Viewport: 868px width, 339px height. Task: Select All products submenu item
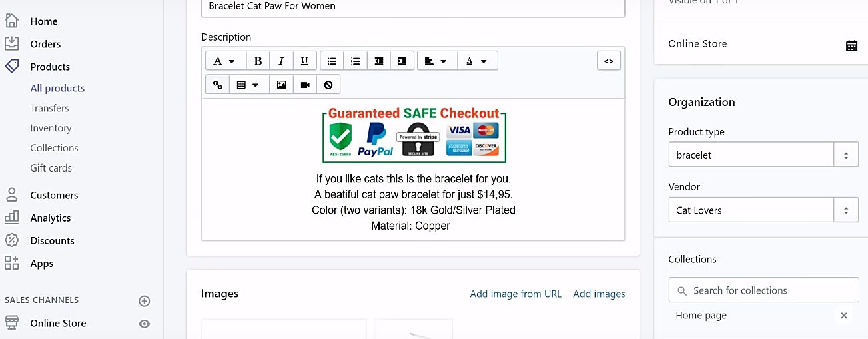coord(57,88)
